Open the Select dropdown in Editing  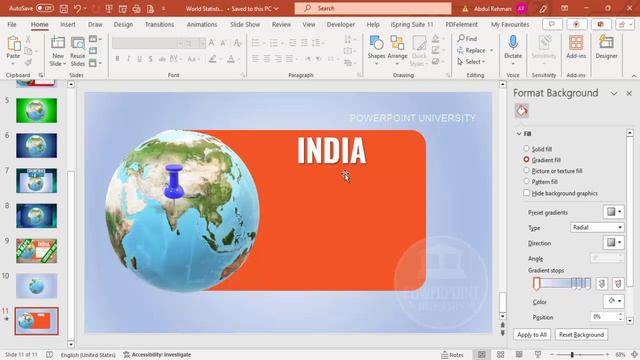[x=471, y=62]
